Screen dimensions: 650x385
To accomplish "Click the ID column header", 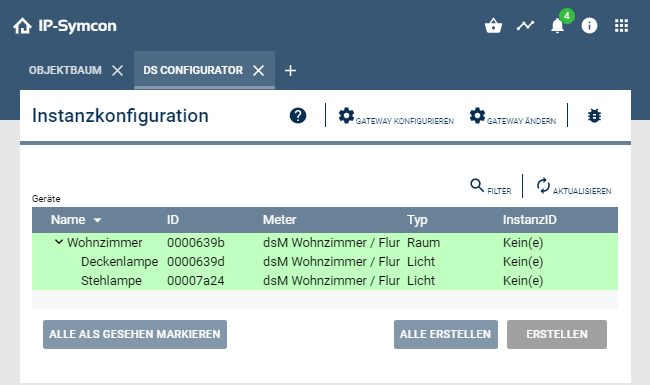I will [x=173, y=220].
